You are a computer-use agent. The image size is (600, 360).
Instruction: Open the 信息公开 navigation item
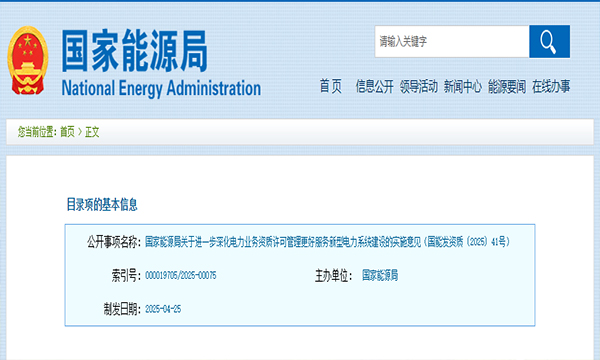click(374, 86)
